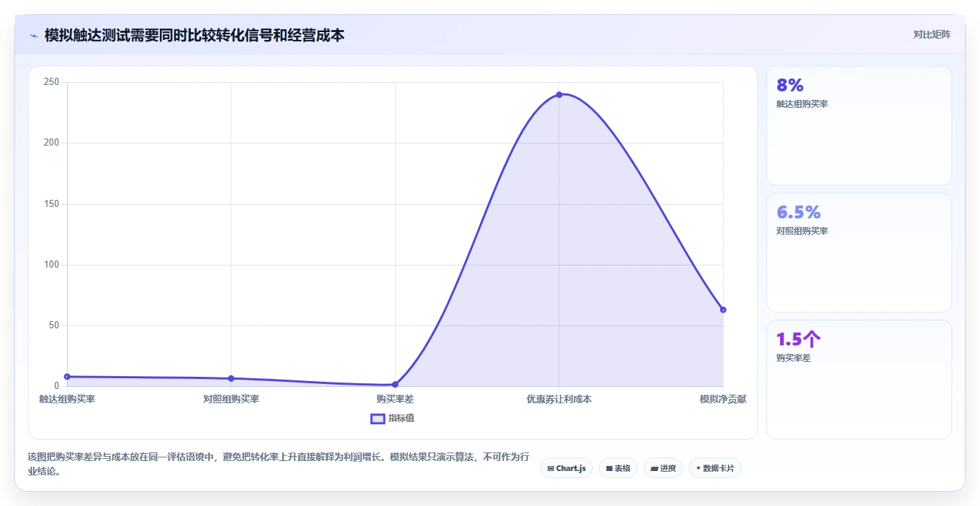
Task: Click the 模拟净贡献 x-axis label
Action: (723, 400)
